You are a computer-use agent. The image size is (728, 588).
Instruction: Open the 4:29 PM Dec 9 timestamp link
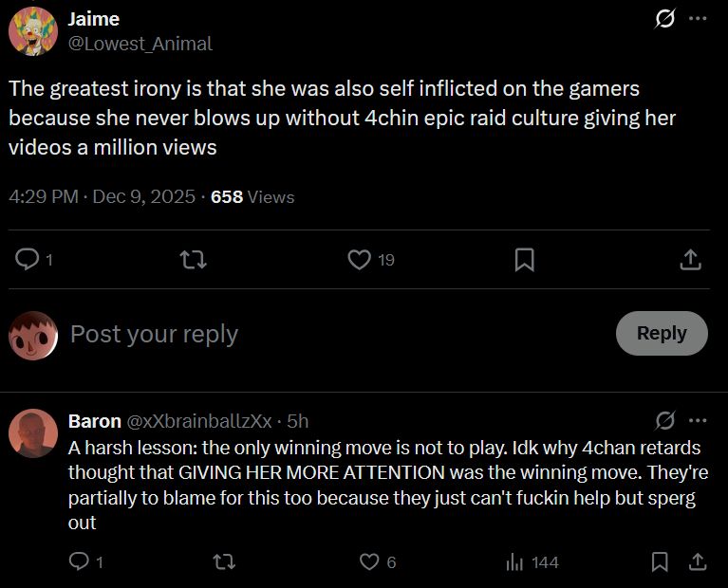pyautogui.click(x=102, y=197)
